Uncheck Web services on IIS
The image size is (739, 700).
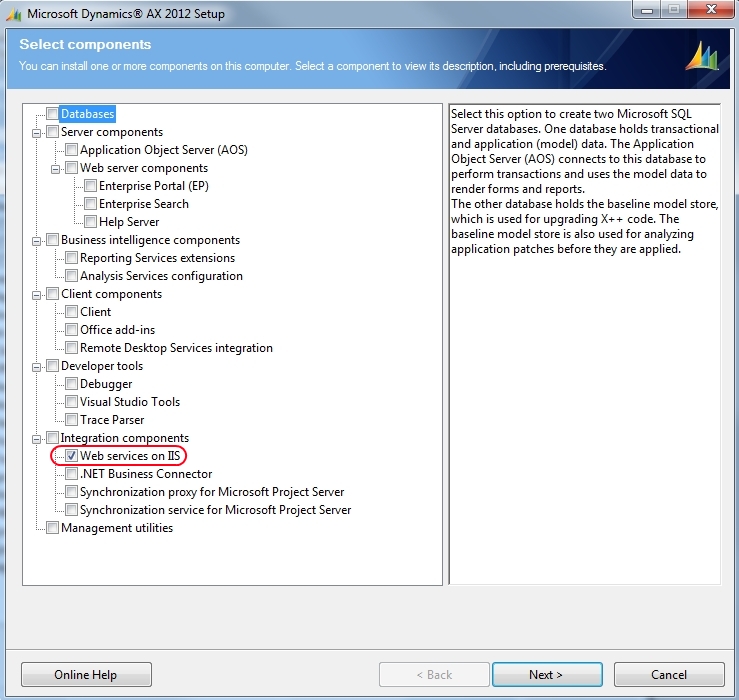71,455
